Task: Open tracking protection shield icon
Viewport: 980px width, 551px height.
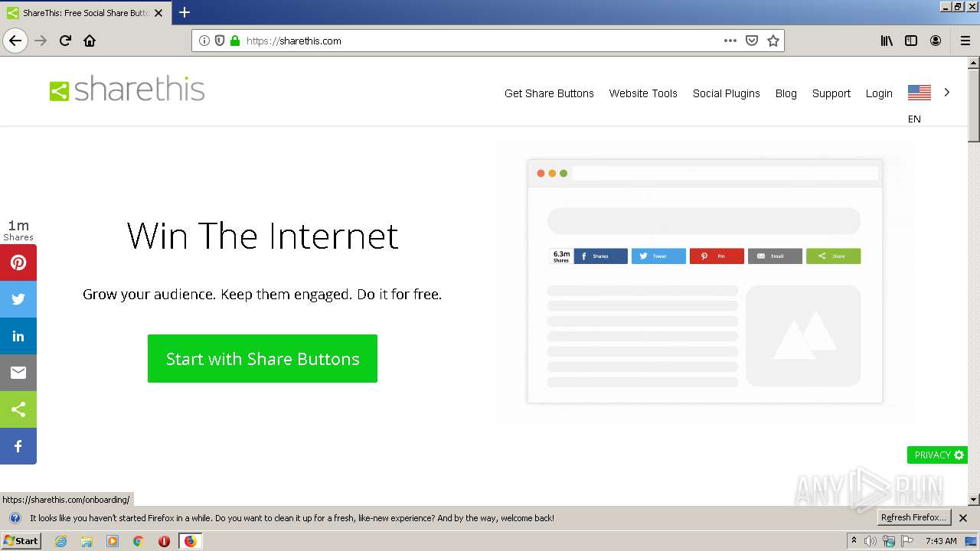Action: (x=220, y=41)
